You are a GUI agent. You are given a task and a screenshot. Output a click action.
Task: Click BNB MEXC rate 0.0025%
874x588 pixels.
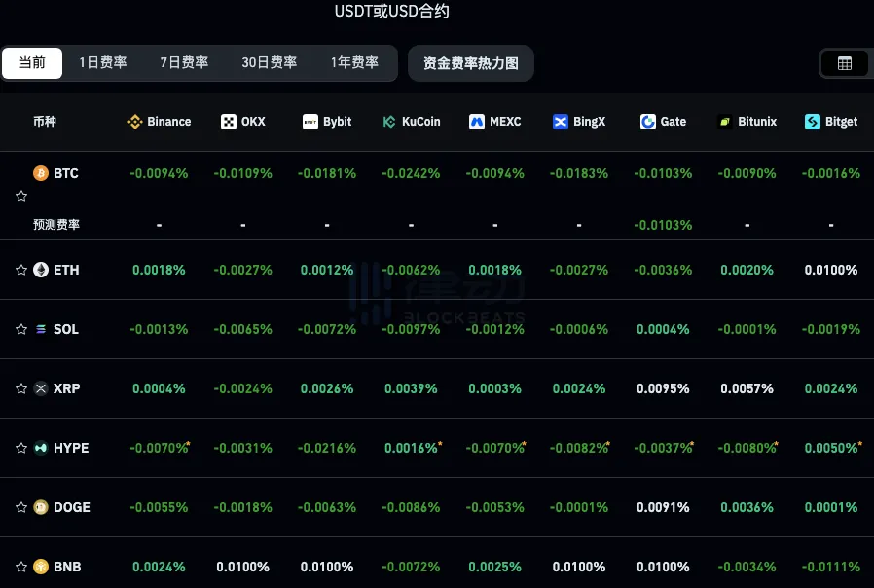(495, 567)
